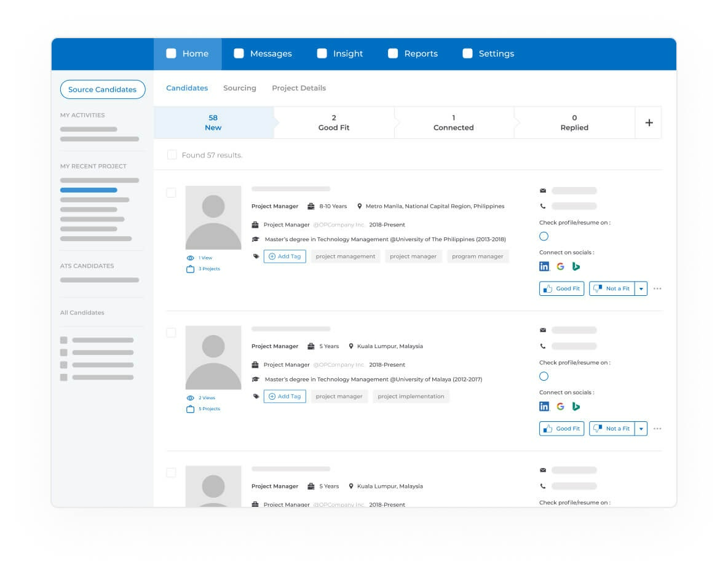Click the phone icon for the 2 Views candidate
Screen dimensions: 728x572
543,346
